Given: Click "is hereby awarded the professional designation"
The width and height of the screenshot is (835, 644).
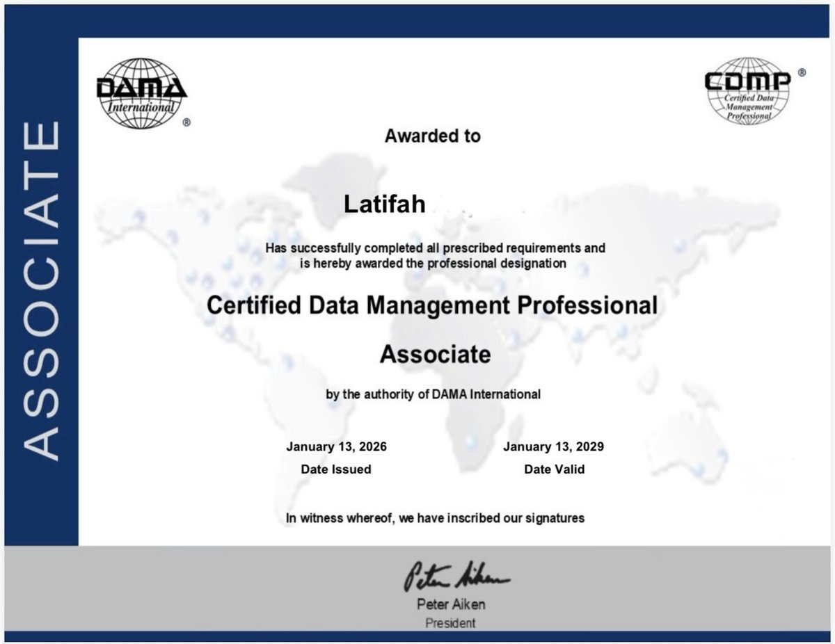Looking at the screenshot, I should (433, 264).
